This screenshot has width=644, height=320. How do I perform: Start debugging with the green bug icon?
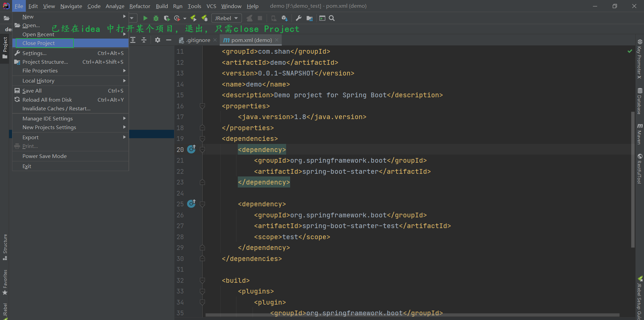point(156,18)
